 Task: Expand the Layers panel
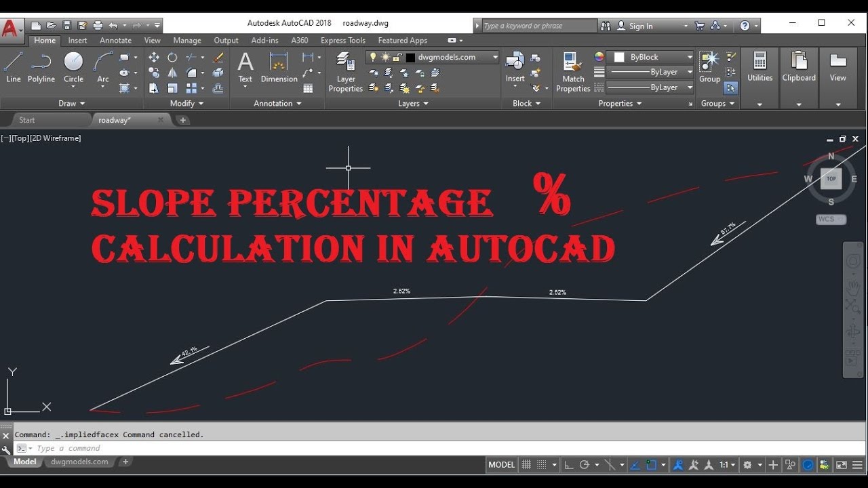point(414,104)
